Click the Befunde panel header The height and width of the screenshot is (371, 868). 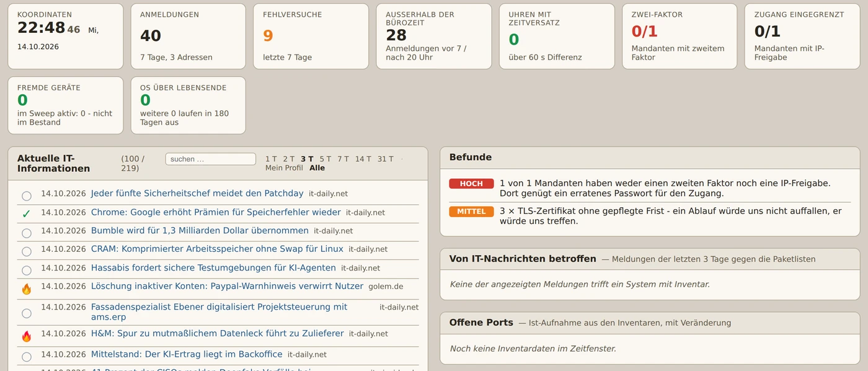[x=650, y=158]
